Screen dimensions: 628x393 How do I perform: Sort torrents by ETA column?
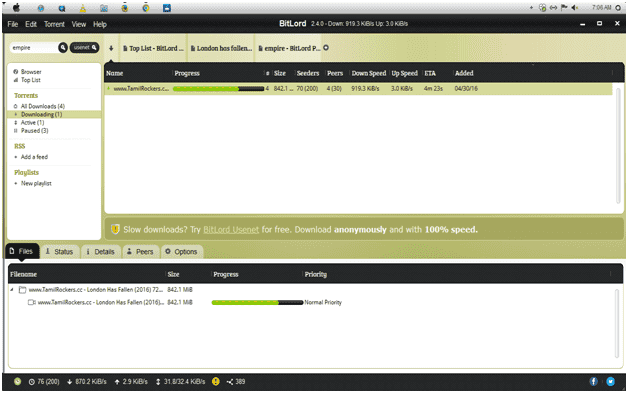pyautogui.click(x=430, y=73)
